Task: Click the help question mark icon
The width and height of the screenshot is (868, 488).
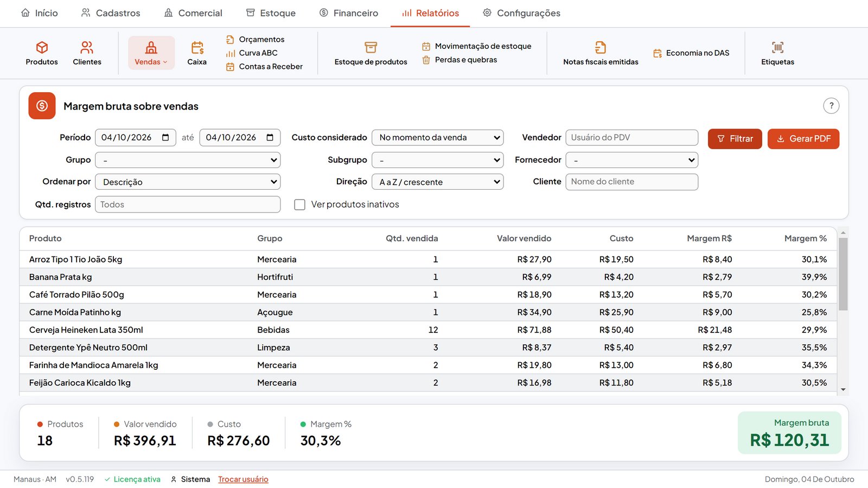Action: pos(831,106)
